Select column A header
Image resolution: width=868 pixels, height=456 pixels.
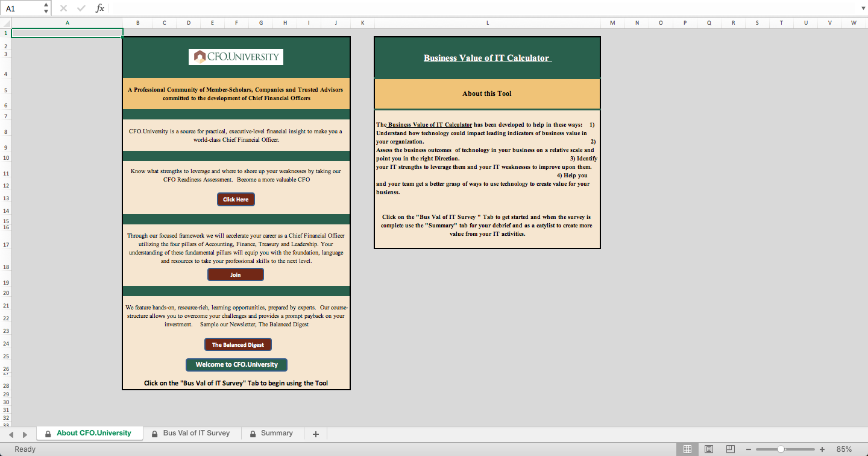click(x=67, y=23)
